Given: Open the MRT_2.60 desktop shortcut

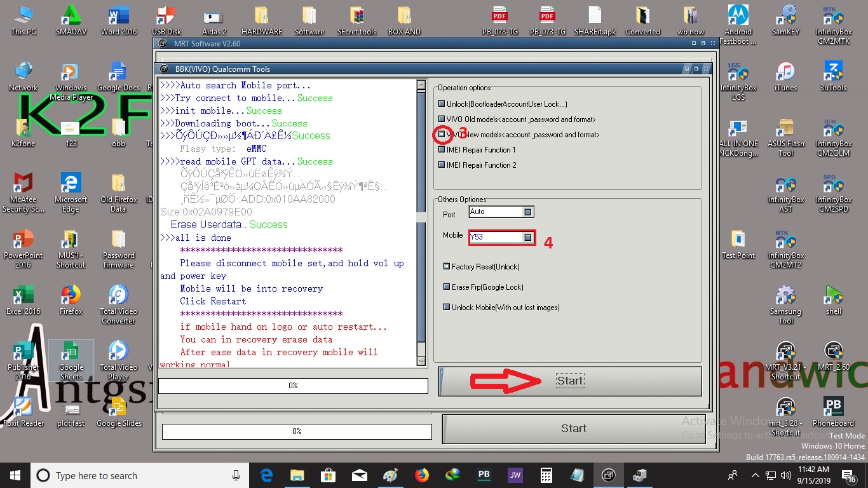Looking at the screenshot, I should [x=834, y=355].
